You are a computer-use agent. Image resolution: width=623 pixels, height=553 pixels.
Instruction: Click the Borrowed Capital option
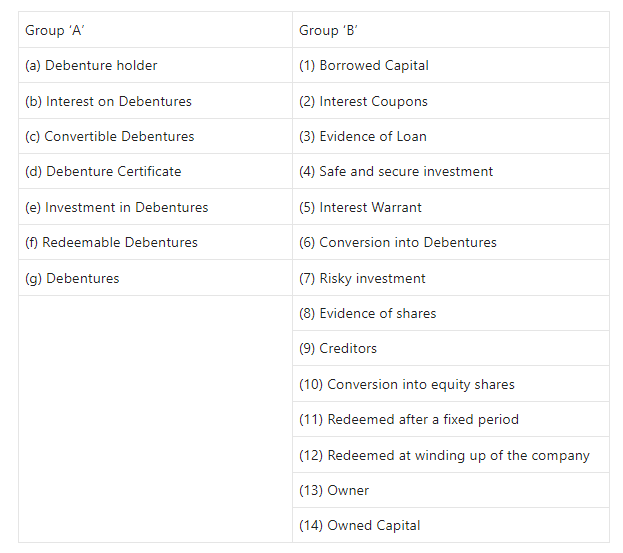coord(451,65)
